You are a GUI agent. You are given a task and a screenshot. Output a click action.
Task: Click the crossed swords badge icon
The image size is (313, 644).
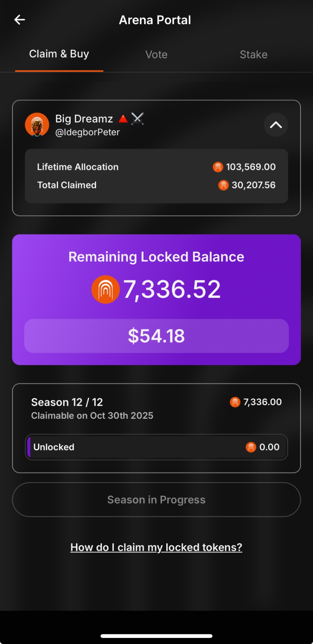(137, 119)
